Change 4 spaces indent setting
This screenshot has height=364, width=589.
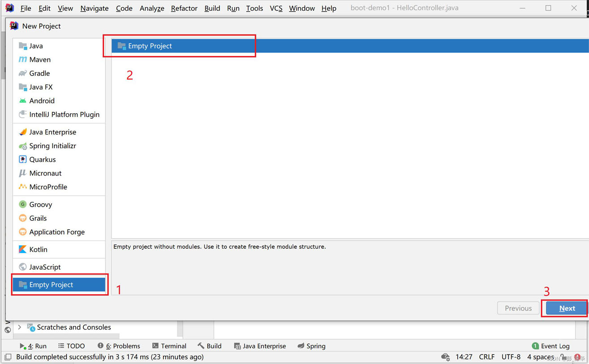tap(541, 357)
